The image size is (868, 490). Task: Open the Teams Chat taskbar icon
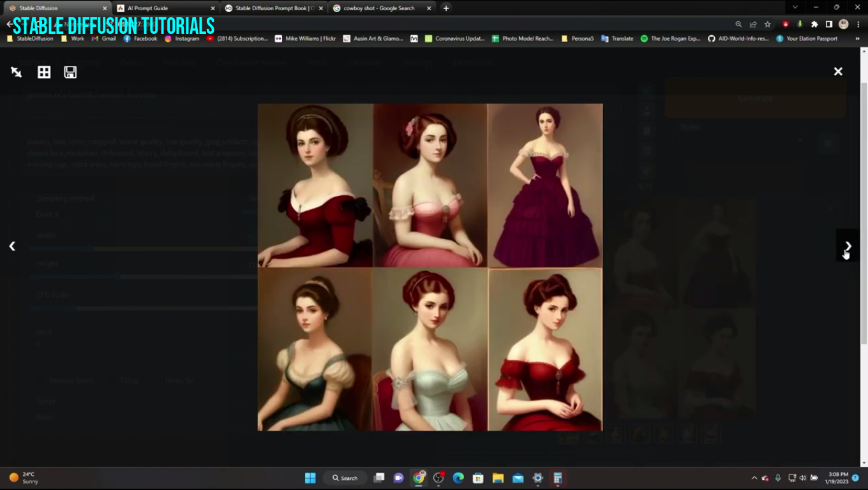tap(399, 478)
